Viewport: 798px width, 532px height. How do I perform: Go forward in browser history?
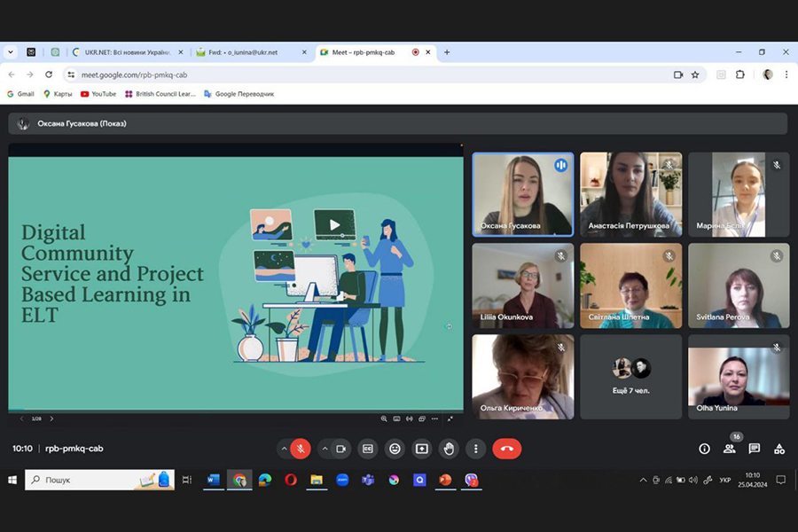coord(30,74)
